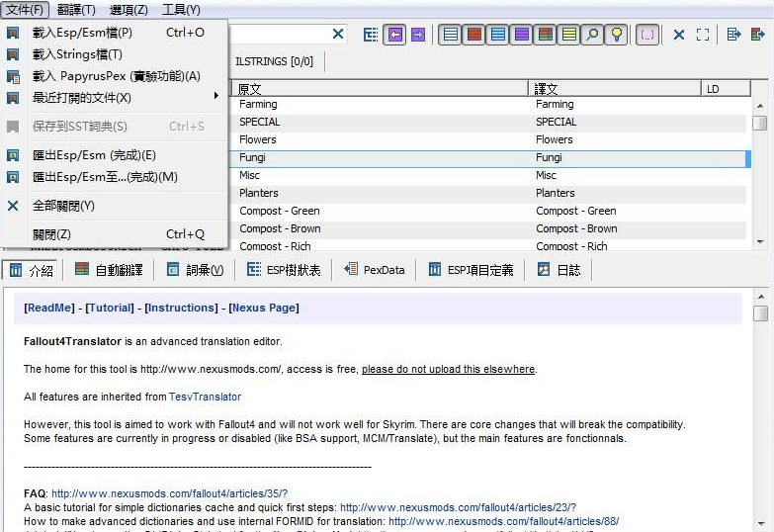Switch to the 介紹 tab
Image resolution: width=774 pixels, height=532 pixels.
click(x=31, y=270)
